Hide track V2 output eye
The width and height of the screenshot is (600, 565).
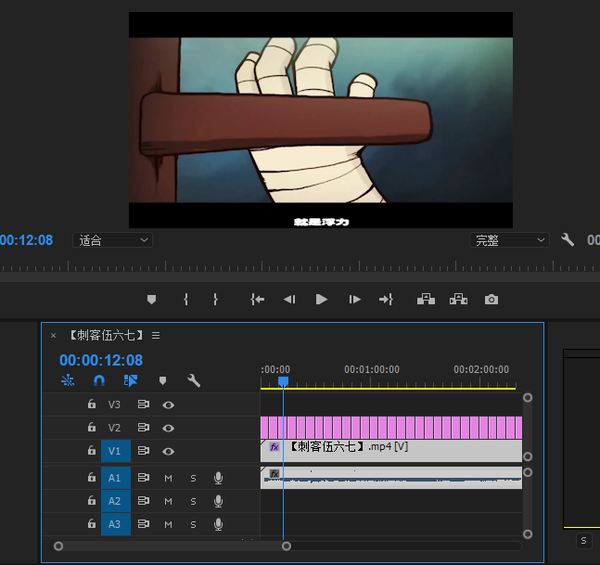[x=168, y=428]
